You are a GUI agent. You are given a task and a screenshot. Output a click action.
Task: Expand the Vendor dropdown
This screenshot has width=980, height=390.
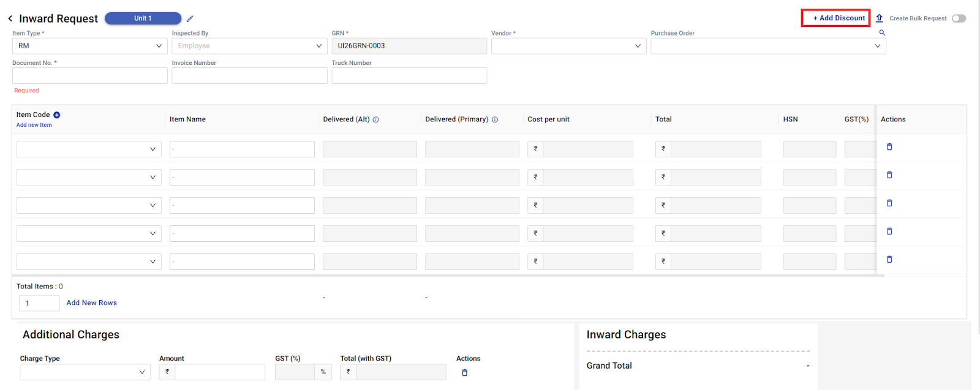pos(568,46)
